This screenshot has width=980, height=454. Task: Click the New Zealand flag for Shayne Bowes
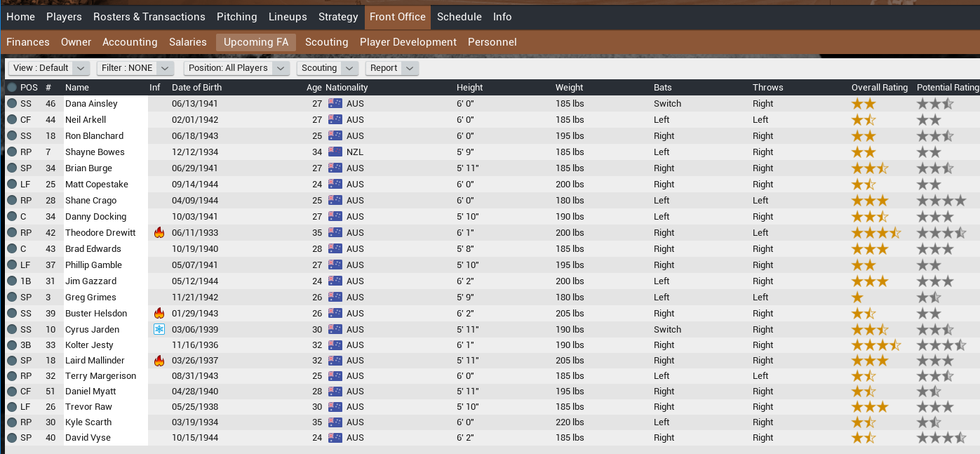click(335, 152)
